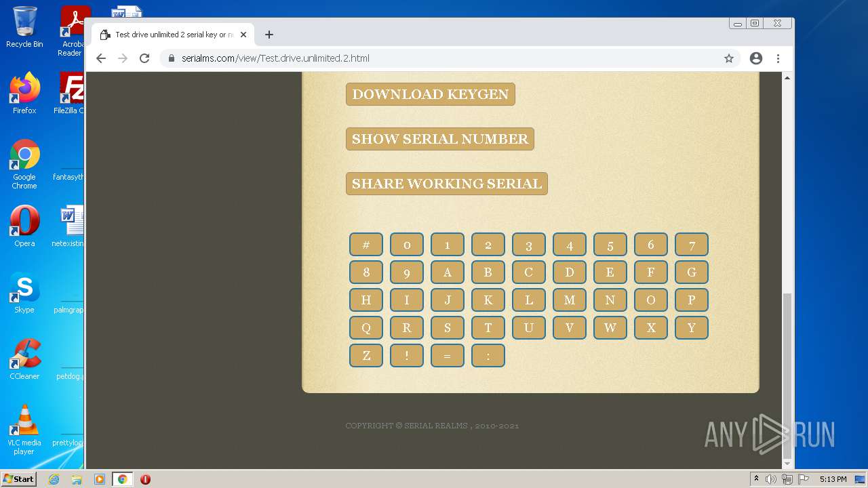
Task: Browse serials starting with 4
Action: pos(570,245)
